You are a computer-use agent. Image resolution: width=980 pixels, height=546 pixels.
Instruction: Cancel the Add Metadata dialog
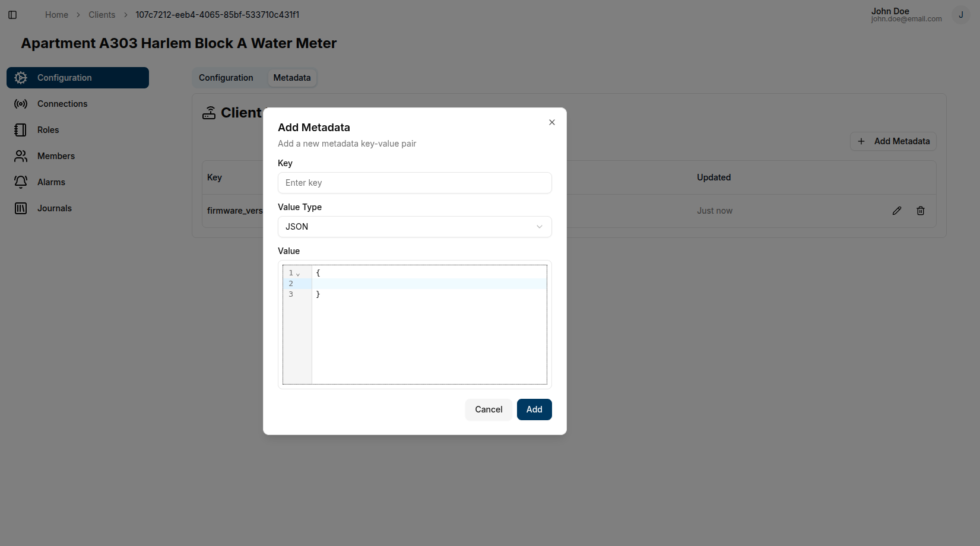488,409
